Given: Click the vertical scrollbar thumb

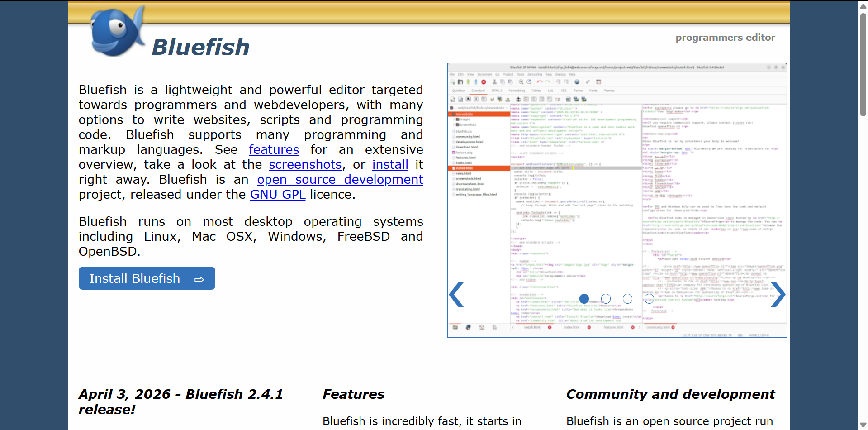Looking at the screenshot, I should (x=863, y=66).
